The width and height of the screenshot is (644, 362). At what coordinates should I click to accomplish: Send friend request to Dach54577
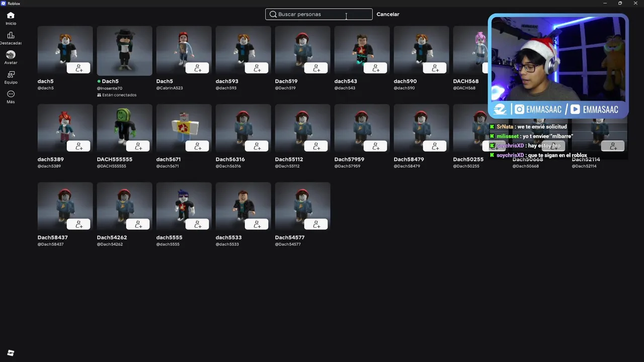[316, 224]
